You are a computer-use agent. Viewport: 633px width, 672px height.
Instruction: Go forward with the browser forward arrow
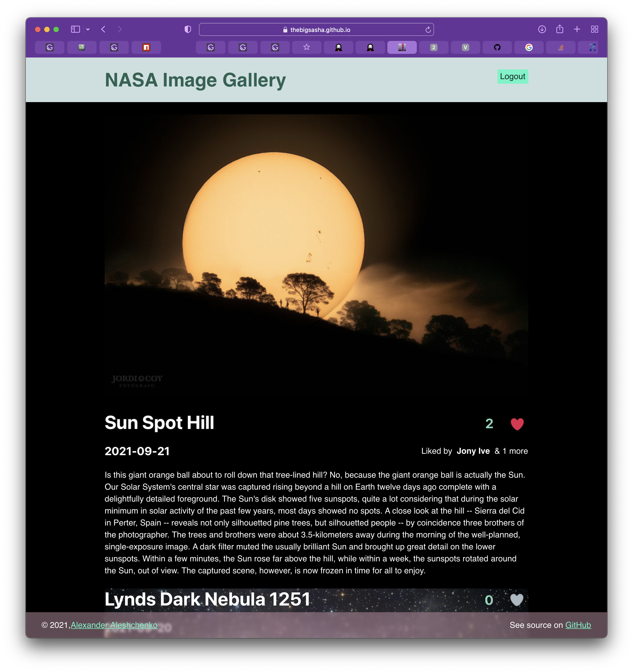119,29
